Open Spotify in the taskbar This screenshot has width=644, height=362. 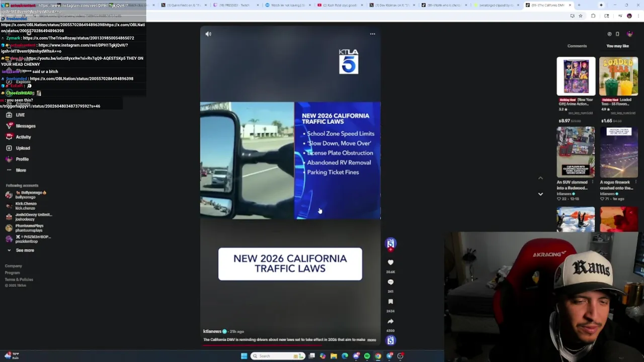367,356
